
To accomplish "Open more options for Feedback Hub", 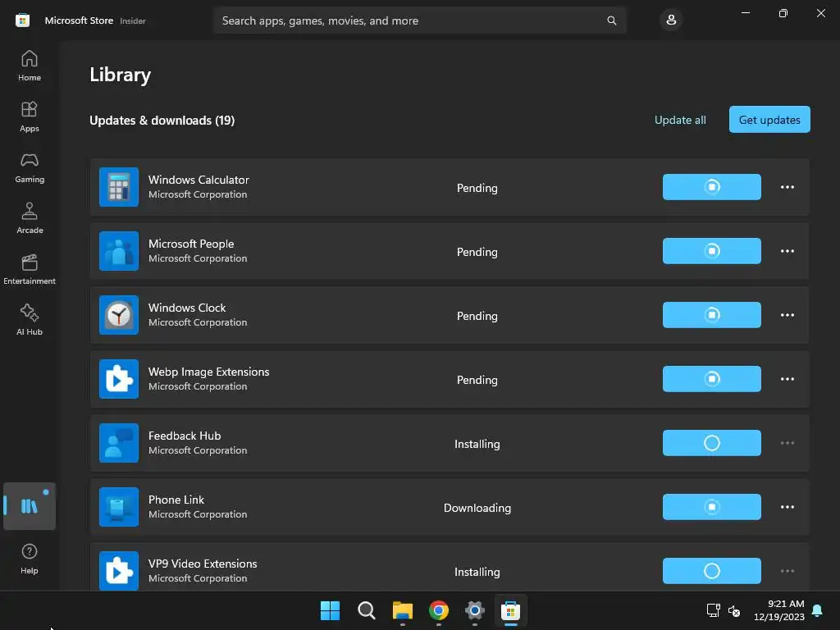I will click(787, 443).
